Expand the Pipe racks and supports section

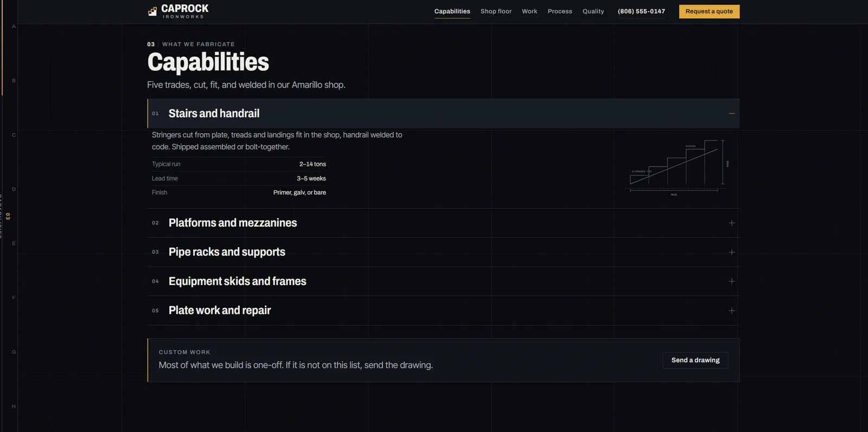coord(443,252)
